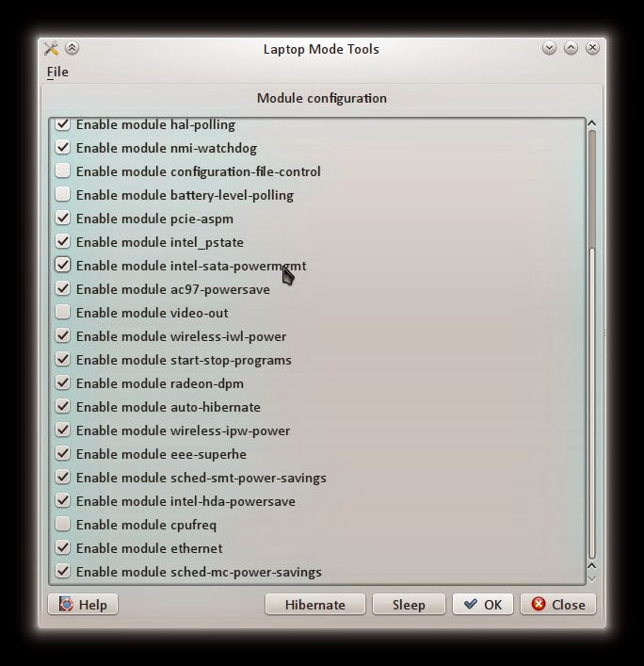Open the Help dialog
The height and width of the screenshot is (666, 644).
coord(83,604)
